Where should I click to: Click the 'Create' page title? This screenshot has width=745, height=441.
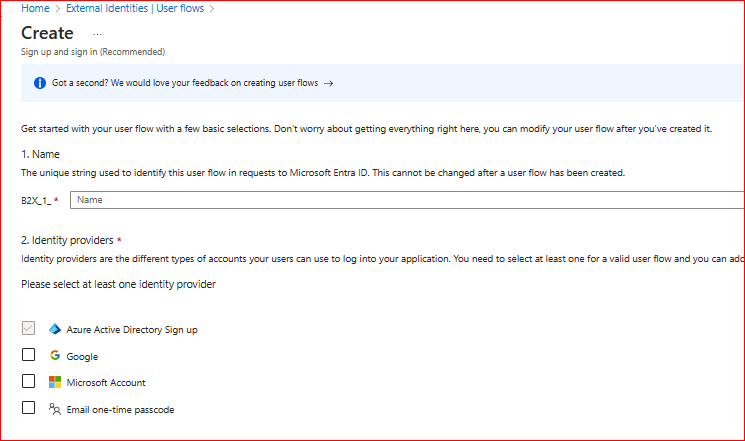[48, 33]
